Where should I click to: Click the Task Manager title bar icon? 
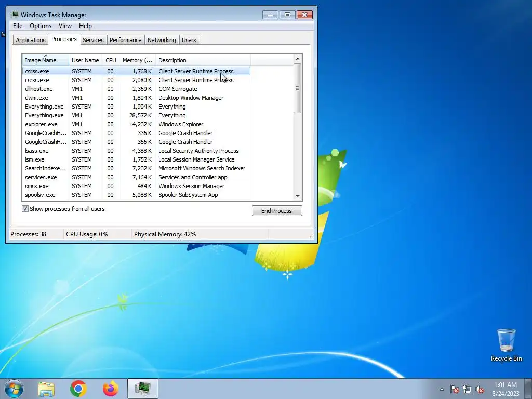14,15
